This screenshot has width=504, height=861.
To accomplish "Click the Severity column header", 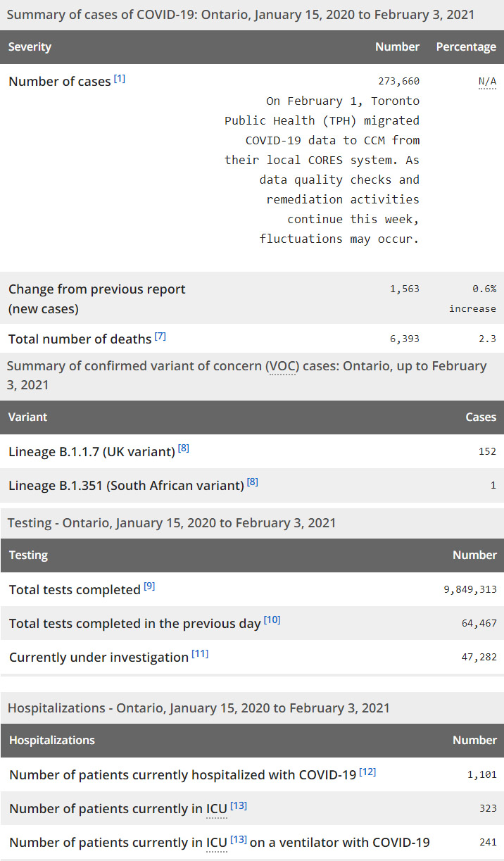I will tap(30, 47).
